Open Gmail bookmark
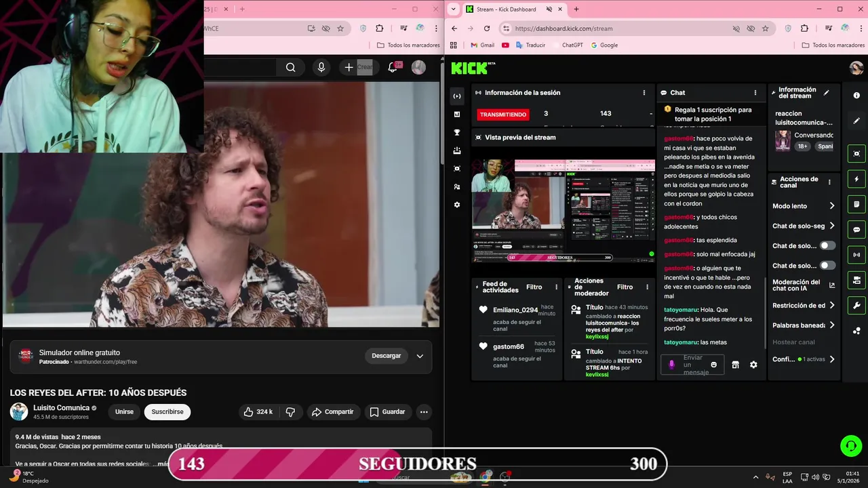 pyautogui.click(x=482, y=45)
